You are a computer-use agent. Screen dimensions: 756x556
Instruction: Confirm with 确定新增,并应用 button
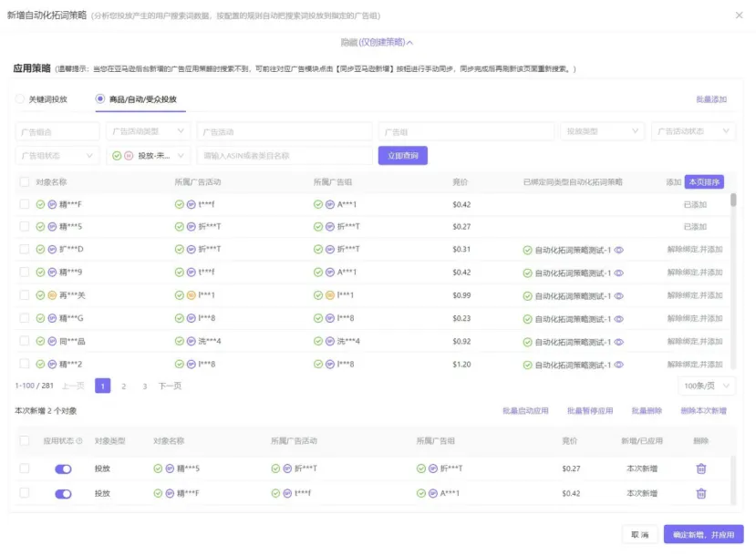point(703,534)
